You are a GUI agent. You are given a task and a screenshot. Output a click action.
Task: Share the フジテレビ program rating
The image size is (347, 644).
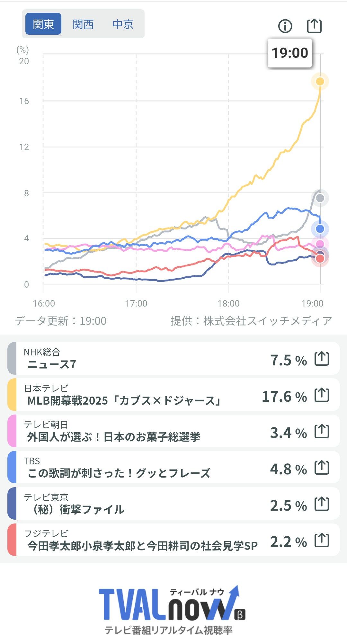tap(322, 540)
